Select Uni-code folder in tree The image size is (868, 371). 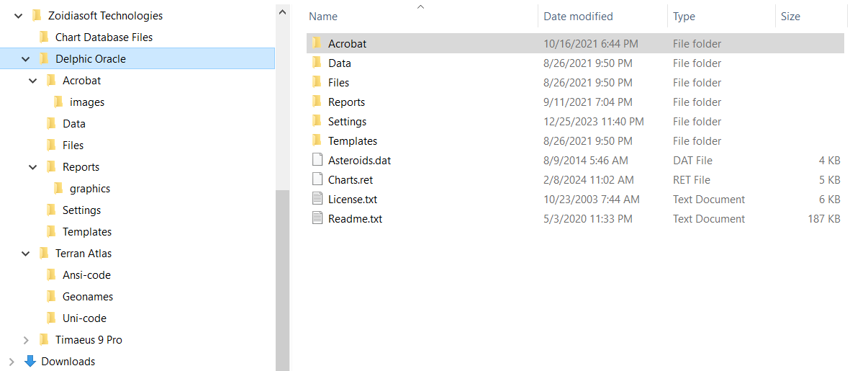point(84,318)
